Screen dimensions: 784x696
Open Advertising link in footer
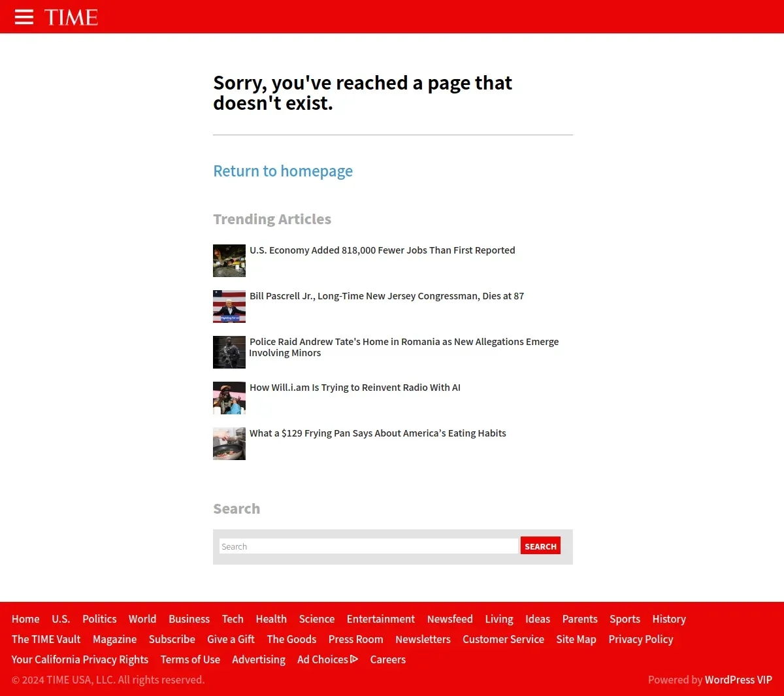click(259, 659)
